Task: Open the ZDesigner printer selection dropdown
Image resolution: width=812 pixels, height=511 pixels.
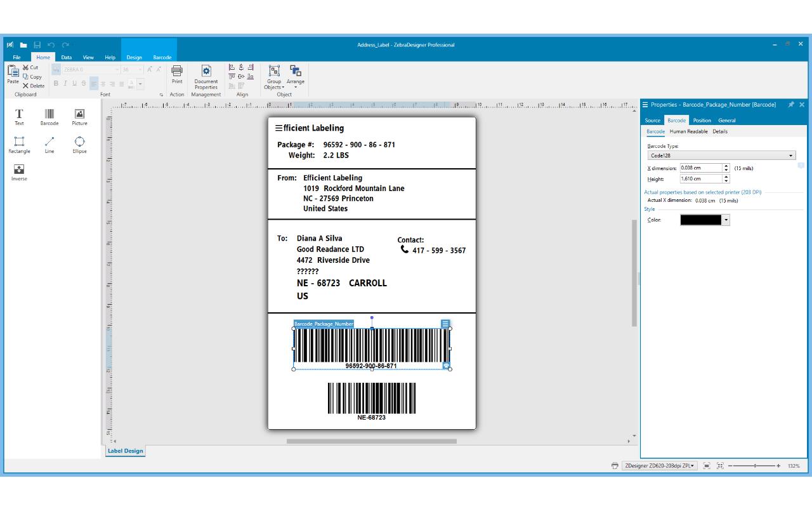Action: [x=660, y=466]
